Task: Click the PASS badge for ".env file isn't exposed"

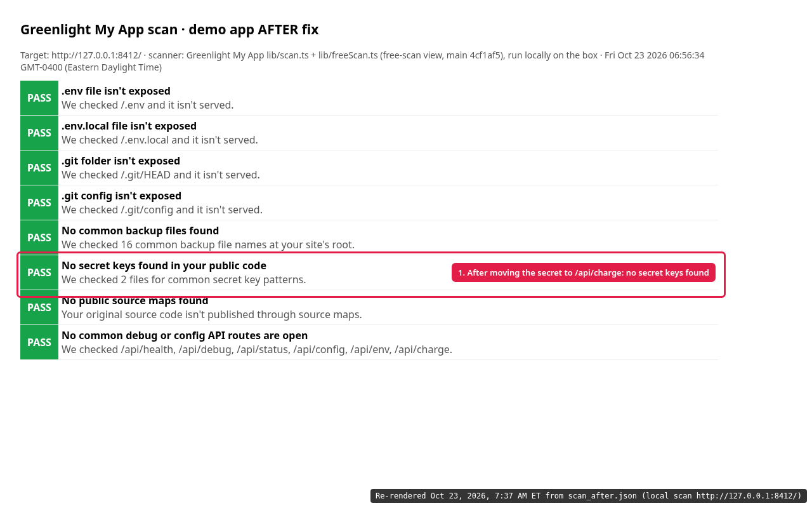Action: pos(39,98)
